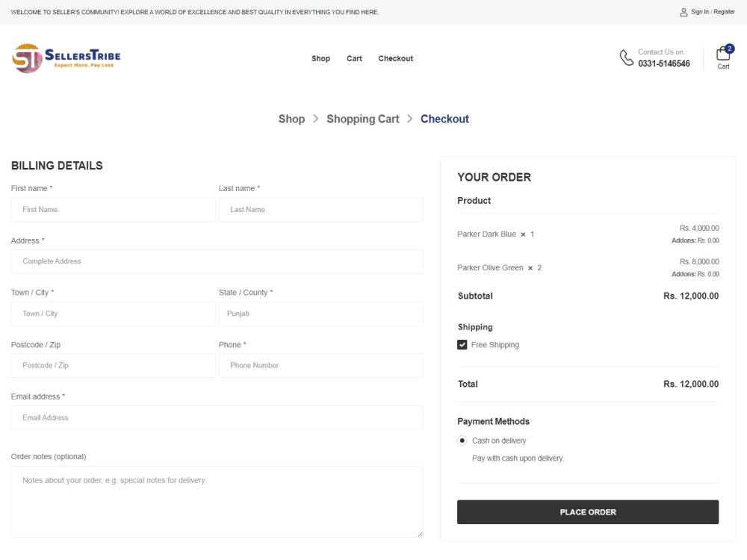Image resolution: width=747 pixels, height=560 pixels.
Task: Click the Pay with cash upon delivery text
Action: pyautogui.click(x=518, y=458)
